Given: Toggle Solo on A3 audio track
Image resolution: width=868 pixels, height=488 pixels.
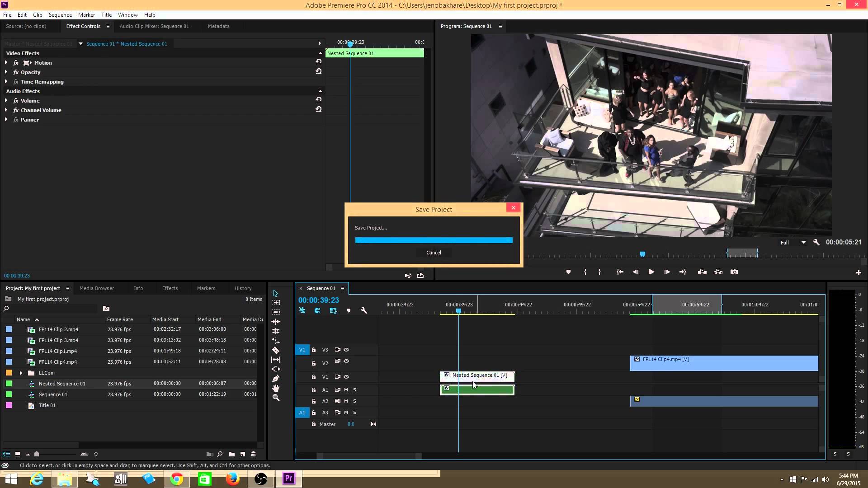Looking at the screenshot, I should 354,413.
